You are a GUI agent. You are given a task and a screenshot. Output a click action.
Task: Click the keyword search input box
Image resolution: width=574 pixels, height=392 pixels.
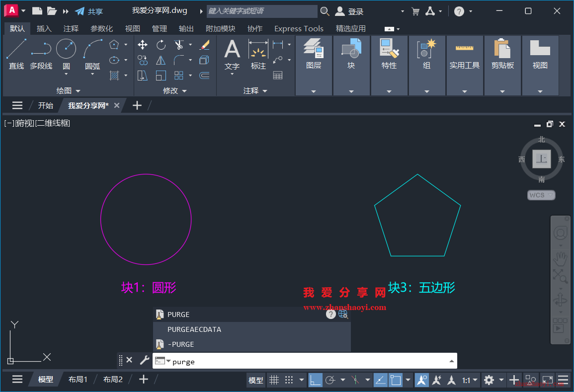click(x=262, y=11)
